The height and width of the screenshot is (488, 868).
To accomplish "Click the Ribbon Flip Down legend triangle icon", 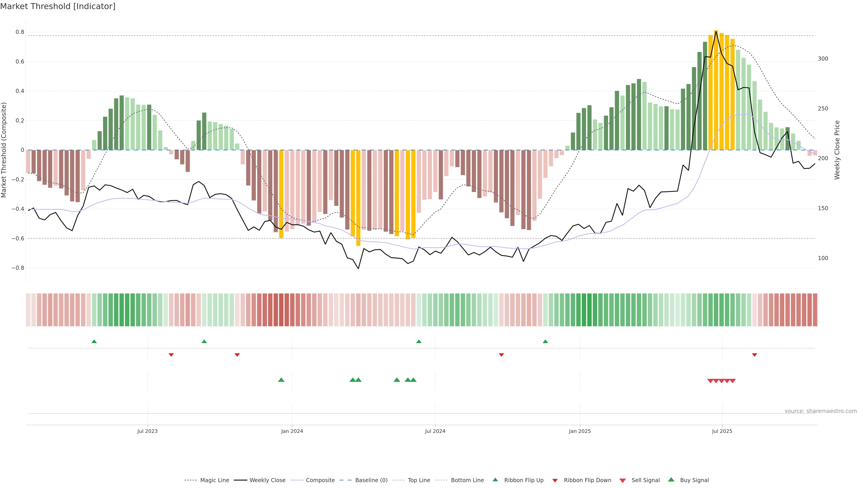I will point(555,481).
